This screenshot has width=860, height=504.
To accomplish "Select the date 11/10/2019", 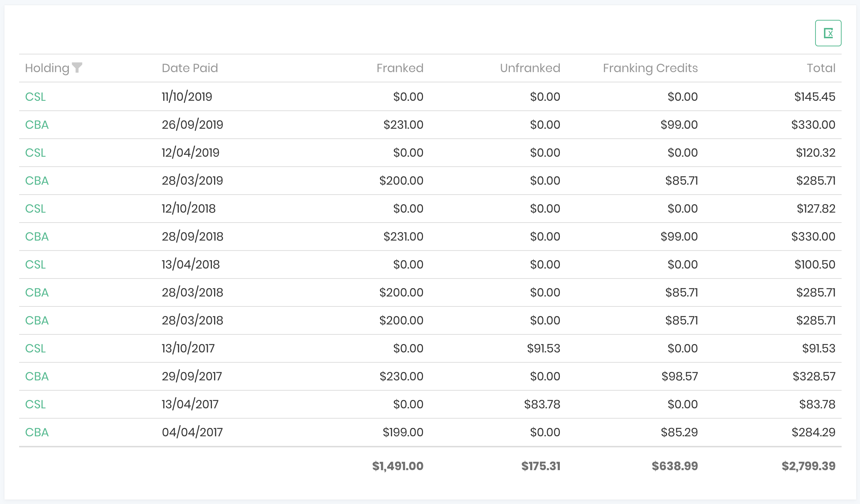I will (x=187, y=97).
